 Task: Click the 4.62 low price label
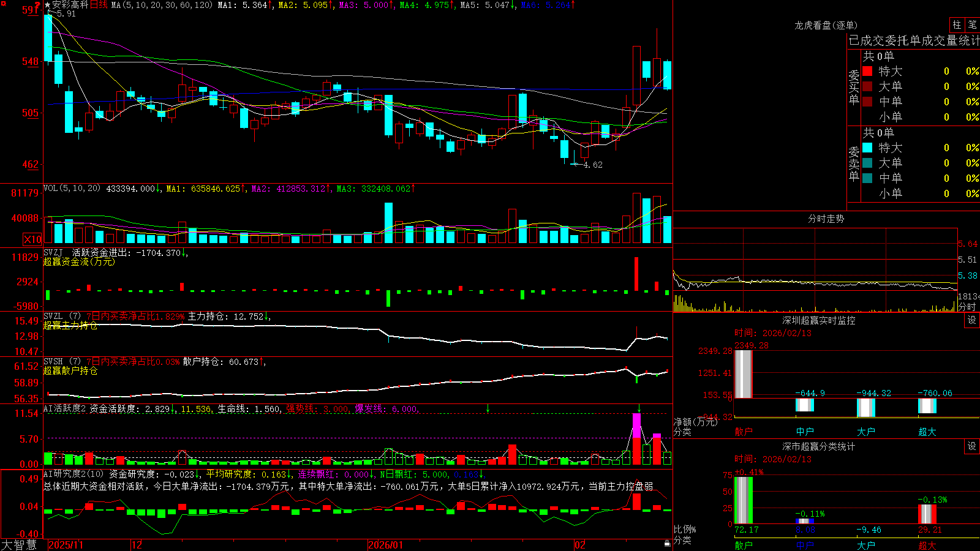coord(593,165)
